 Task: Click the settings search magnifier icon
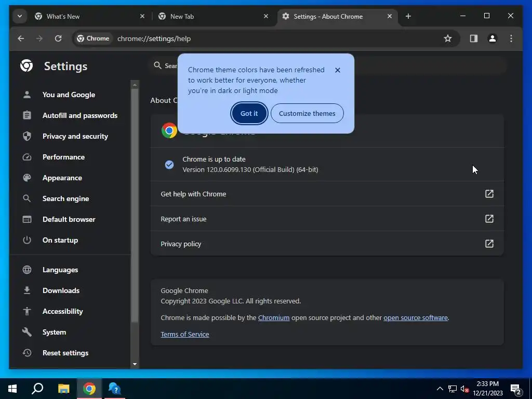[x=157, y=65]
